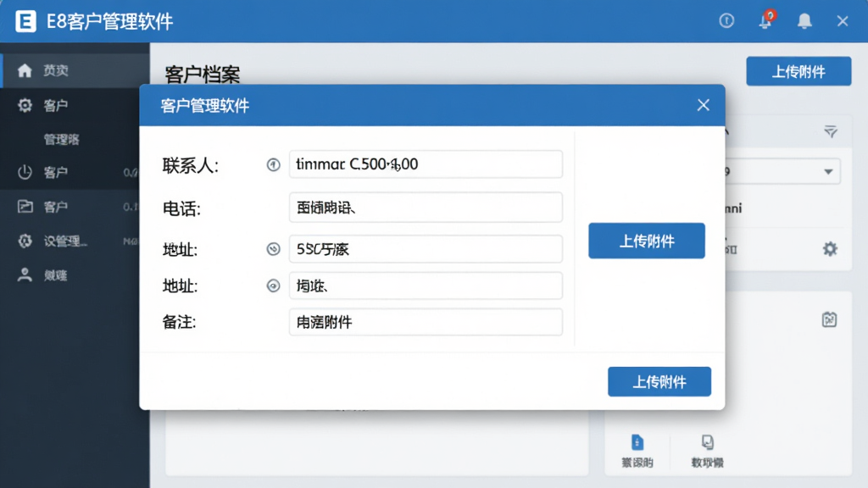The height and width of the screenshot is (488, 868).
Task: Click the 地址 field beginning with 55
Action: [x=426, y=249]
